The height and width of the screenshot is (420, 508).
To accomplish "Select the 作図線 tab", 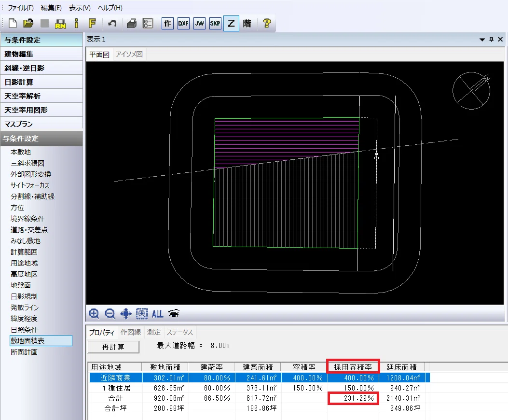I will (131, 332).
